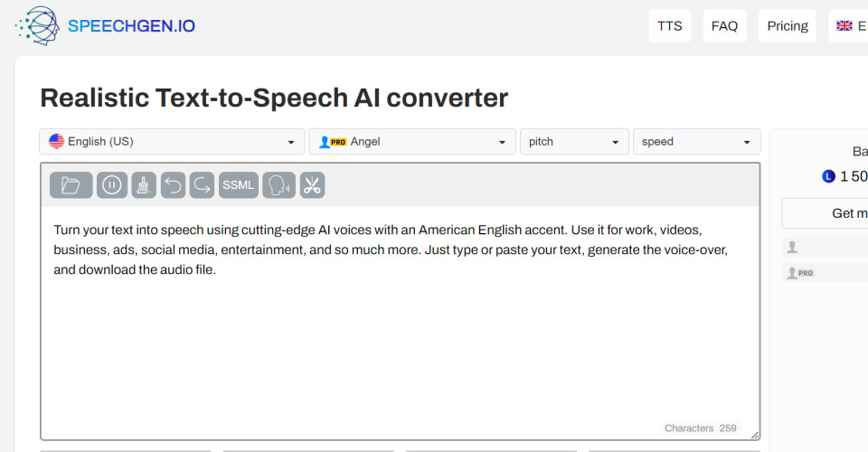The width and height of the screenshot is (868, 452).
Task: Open the site language selector with UK flag
Action: click(x=848, y=26)
